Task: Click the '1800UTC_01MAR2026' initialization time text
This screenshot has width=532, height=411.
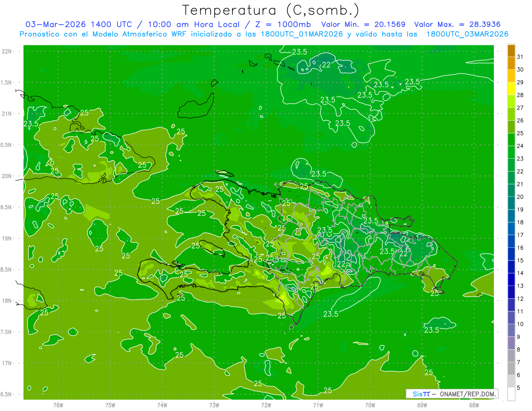Action: (301, 34)
